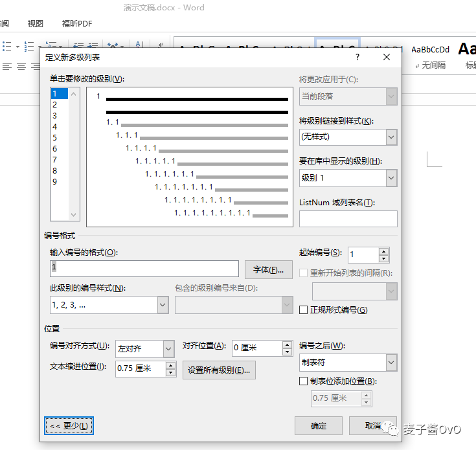Click the center-align paragraph icon in the Word ribbon
This screenshot has width=476, height=450.
coord(21,67)
